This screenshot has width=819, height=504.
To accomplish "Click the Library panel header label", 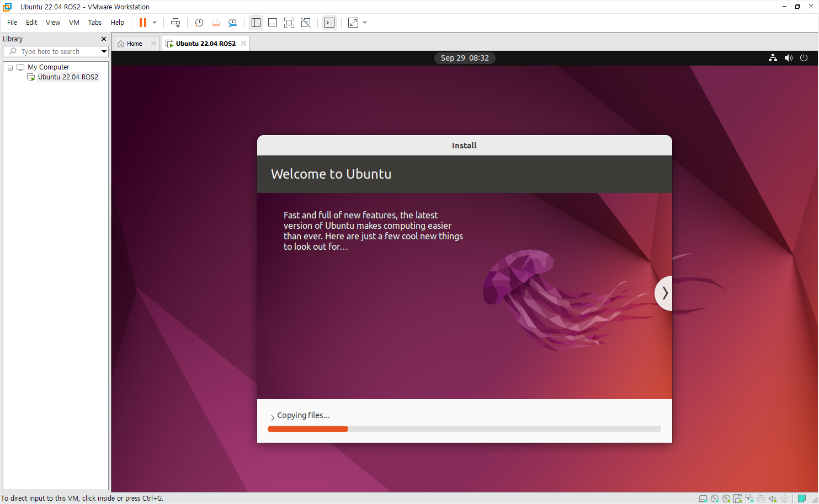I will click(13, 39).
